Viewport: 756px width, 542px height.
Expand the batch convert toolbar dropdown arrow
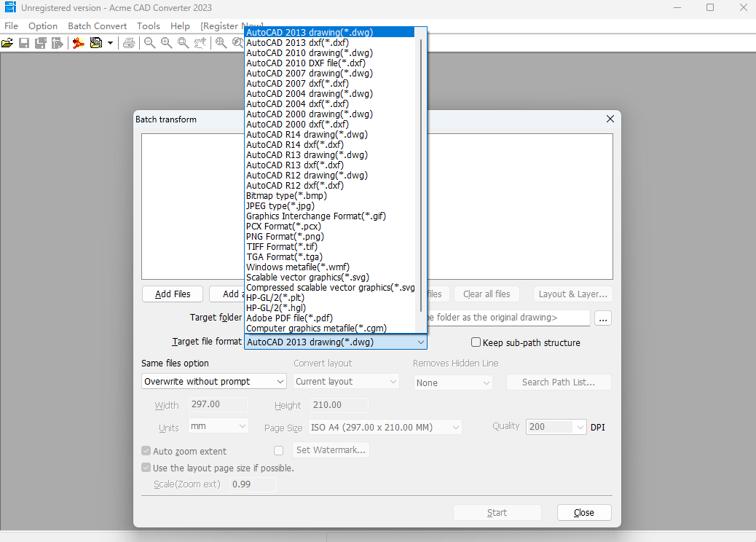pos(111,43)
